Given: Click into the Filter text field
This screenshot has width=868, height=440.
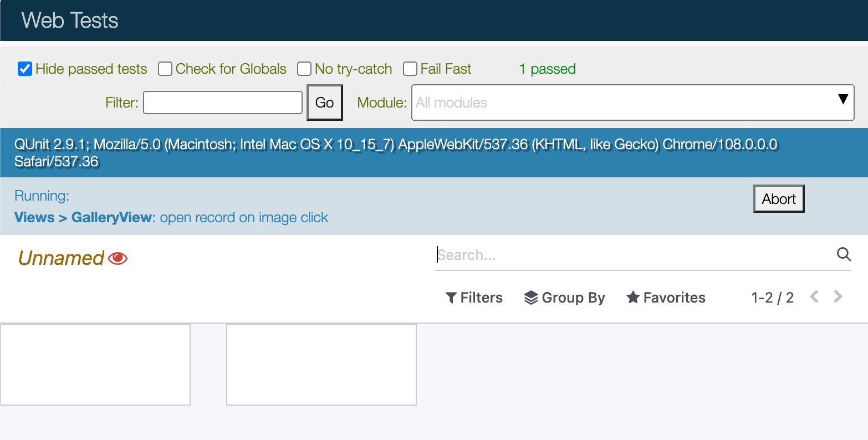Looking at the screenshot, I should [222, 103].
